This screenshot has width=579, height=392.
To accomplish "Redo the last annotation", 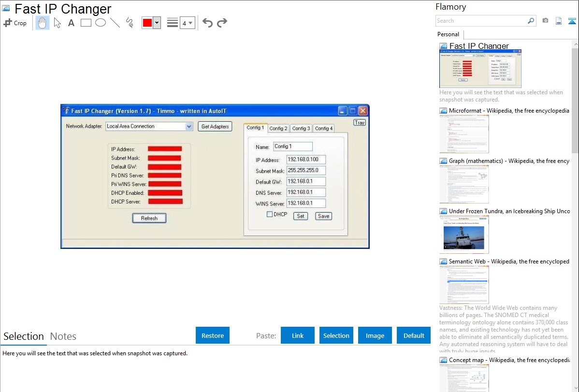I will coord(222,23).
